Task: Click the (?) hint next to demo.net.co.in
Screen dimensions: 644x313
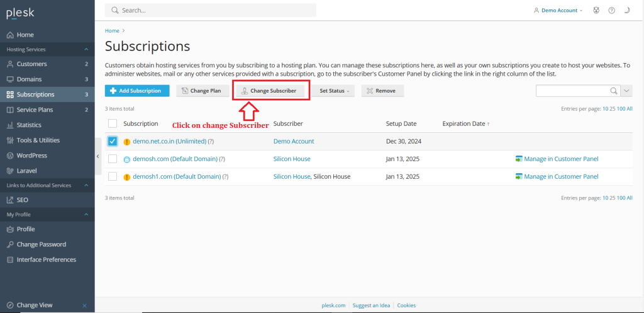Action: tap(211, 142)
